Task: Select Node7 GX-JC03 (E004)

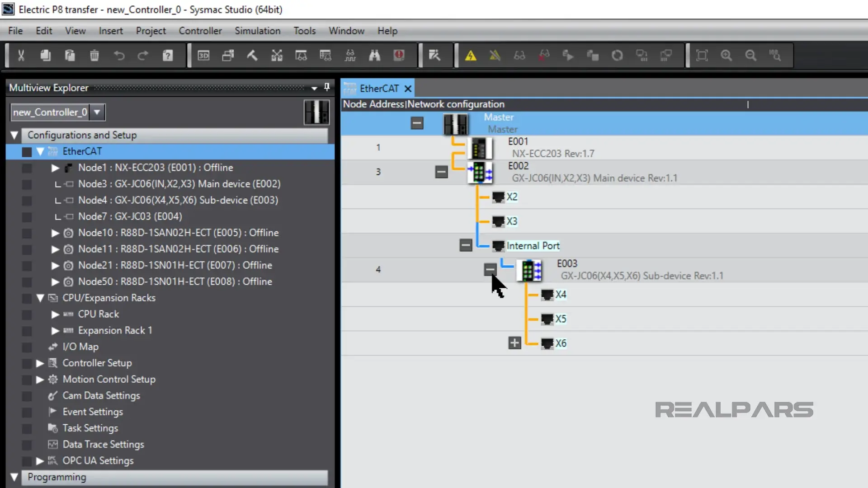Action: pyautogui.click(x=130, y=217)
